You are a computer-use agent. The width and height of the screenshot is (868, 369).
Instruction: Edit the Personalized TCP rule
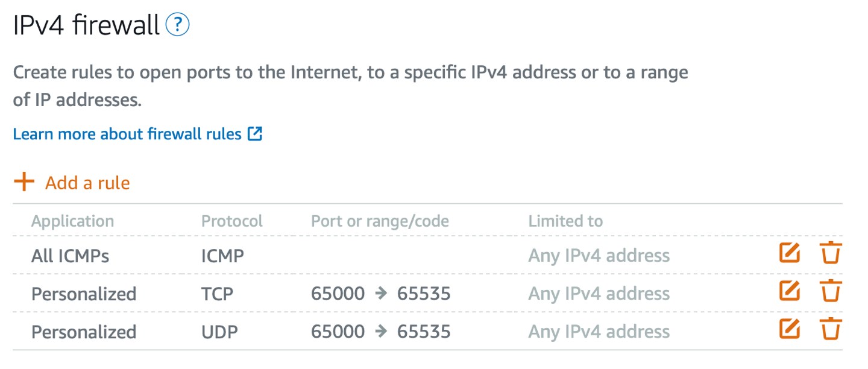point(790,291)
